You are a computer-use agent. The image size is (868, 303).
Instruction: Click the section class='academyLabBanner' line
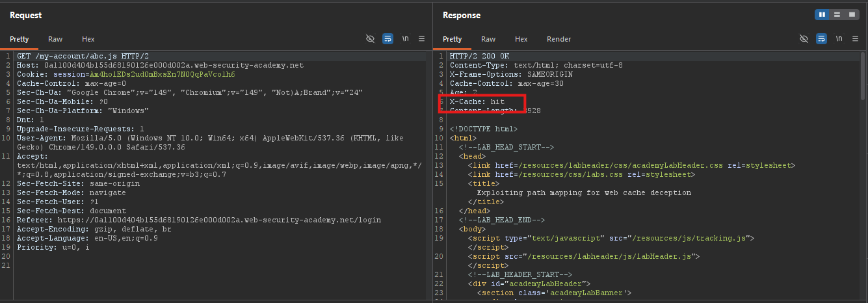555,293
